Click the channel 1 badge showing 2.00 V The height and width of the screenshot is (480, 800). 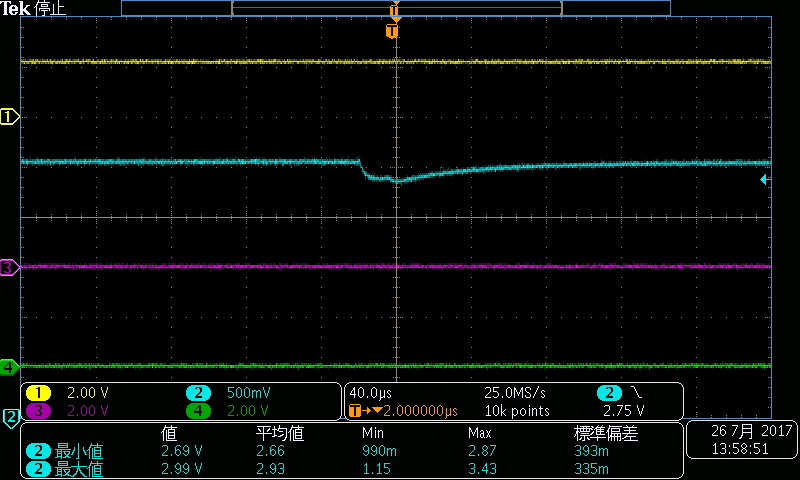[38, 393]
